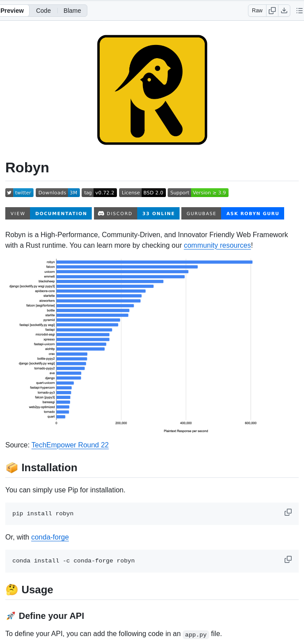Open TechEmpower Round 22 link

pos(70,445)
